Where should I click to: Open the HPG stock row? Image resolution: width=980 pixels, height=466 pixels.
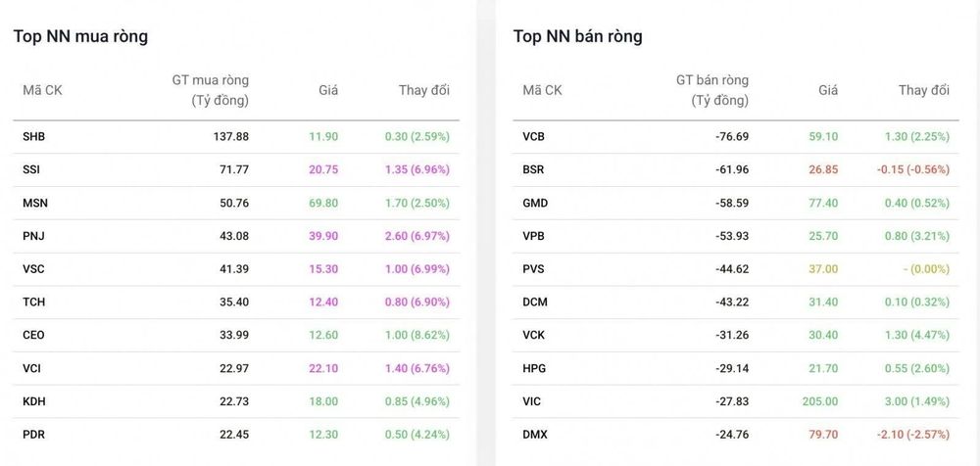click(x=736, y=368)
